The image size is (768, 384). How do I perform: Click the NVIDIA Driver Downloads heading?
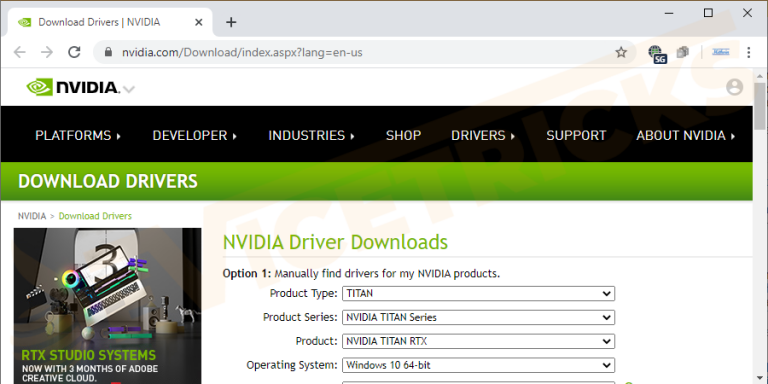pyautogui.click(x=335, y=242)
